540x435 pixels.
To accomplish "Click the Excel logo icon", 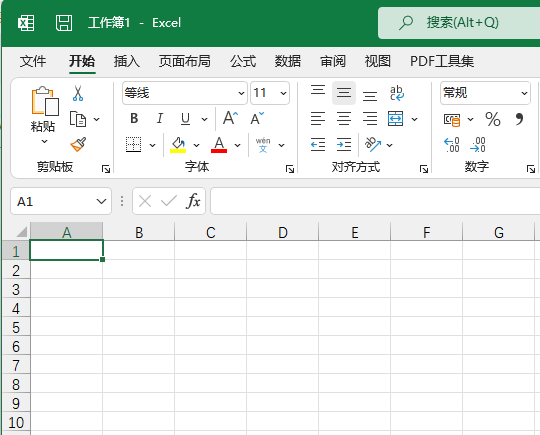I will tap(26, 23).
